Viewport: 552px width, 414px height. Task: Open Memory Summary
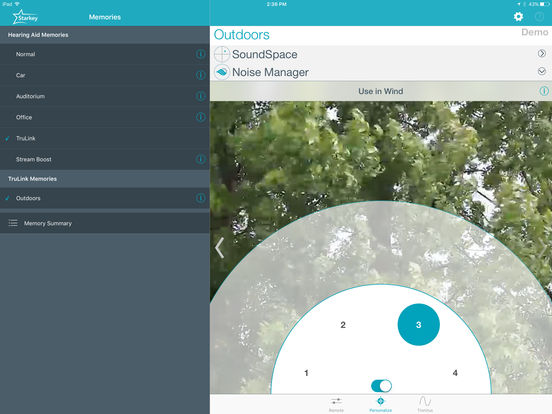(105, 223)
